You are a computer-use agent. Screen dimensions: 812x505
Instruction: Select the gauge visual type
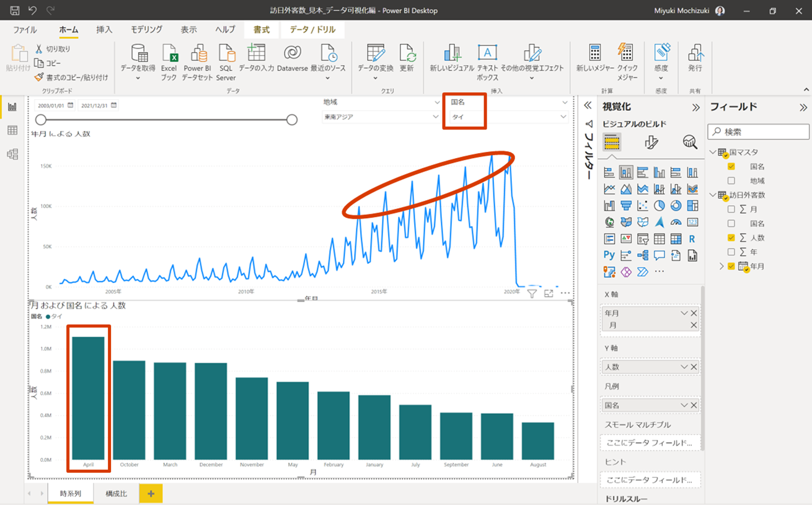pyautogui.click(x=676, y=222)
